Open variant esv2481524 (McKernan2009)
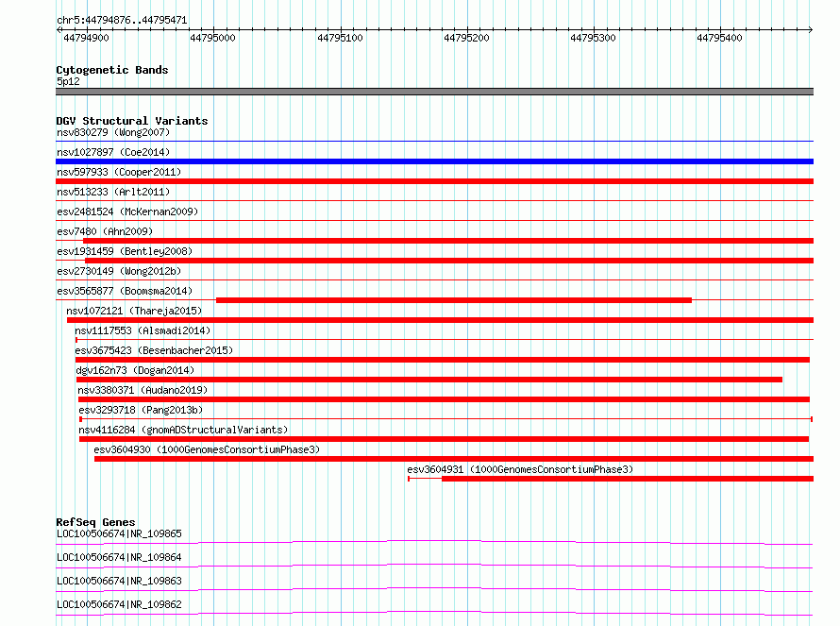This screenshot has width=840, height=626. [x=127, y=211]
